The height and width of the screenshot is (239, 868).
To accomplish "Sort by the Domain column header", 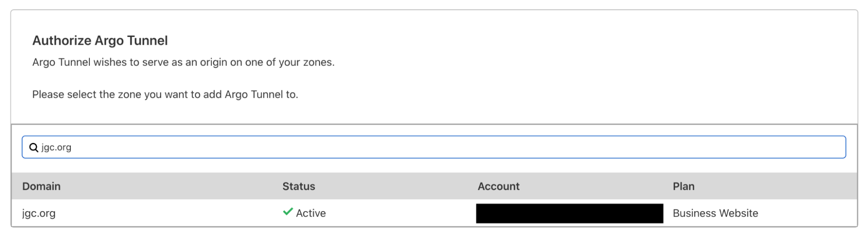I will (41, 186).
